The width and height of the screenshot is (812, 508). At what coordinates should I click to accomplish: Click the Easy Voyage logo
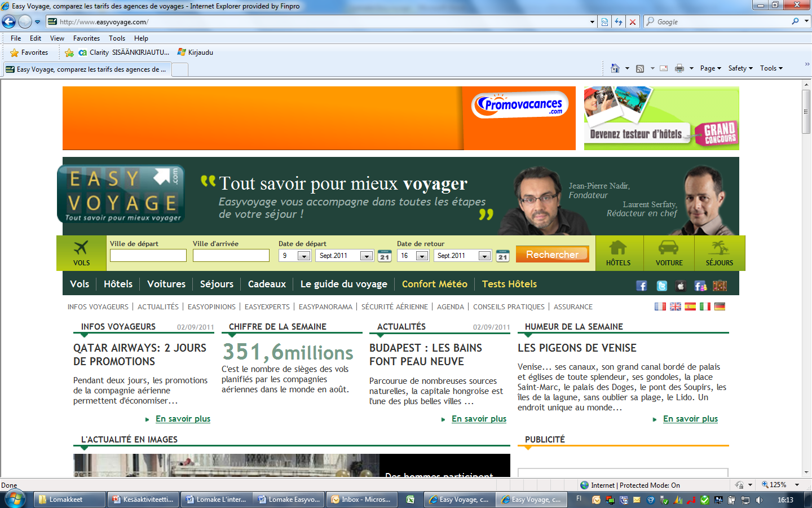pos(121,194)
